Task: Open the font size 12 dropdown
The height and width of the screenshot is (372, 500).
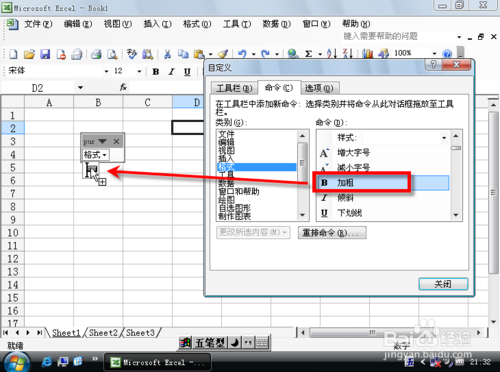Action: click(x=139, y=71)
